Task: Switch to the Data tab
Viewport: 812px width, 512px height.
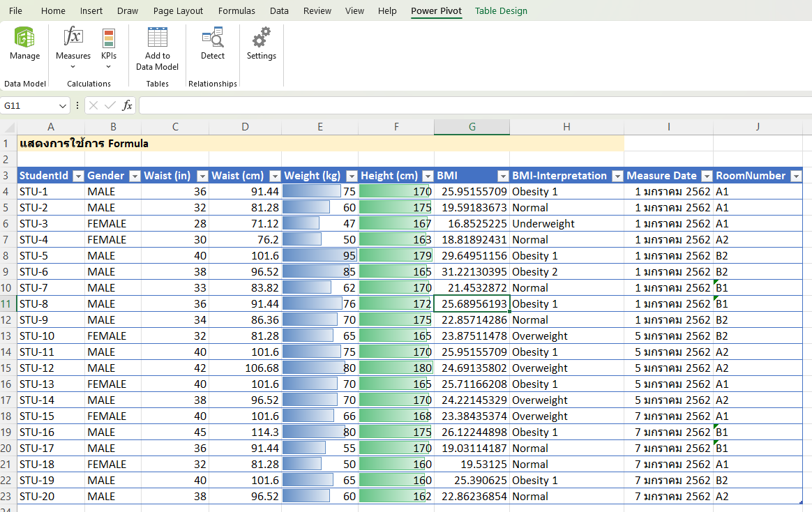Action: pos(279,11)
